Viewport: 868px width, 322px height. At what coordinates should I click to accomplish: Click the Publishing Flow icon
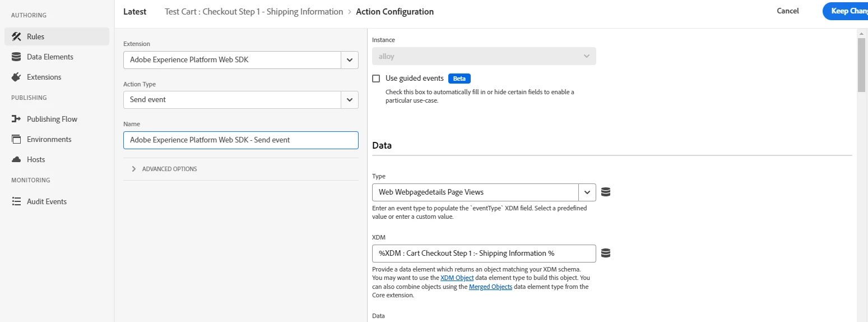tap(16, 119)
